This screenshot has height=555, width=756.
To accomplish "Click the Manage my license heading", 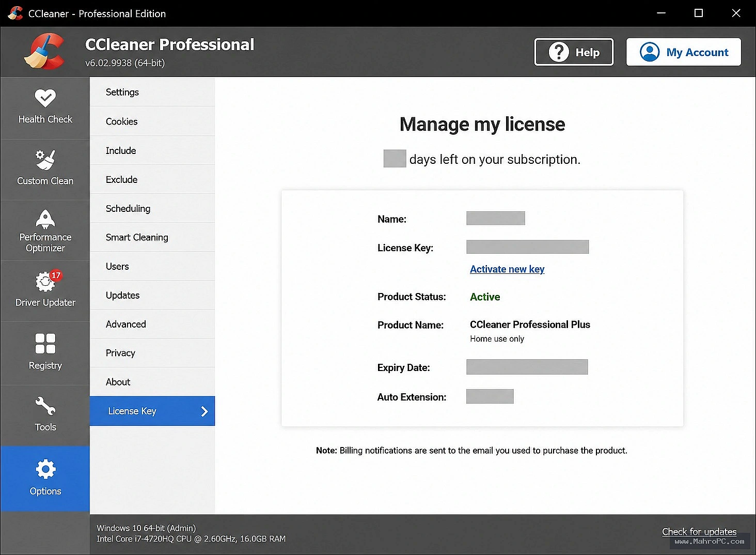I will pyautogui.click(x=482, y=124).
